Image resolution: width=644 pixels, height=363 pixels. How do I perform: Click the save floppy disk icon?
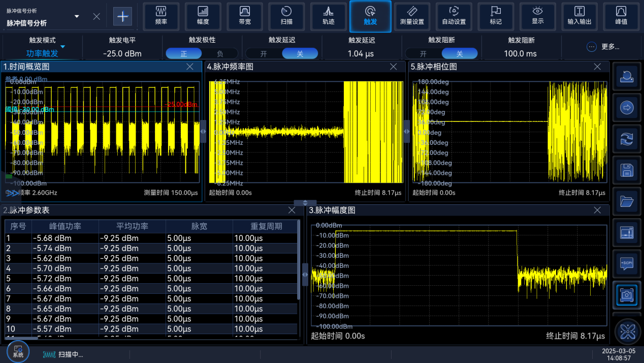pyautogui.click(x=627, y=170)
